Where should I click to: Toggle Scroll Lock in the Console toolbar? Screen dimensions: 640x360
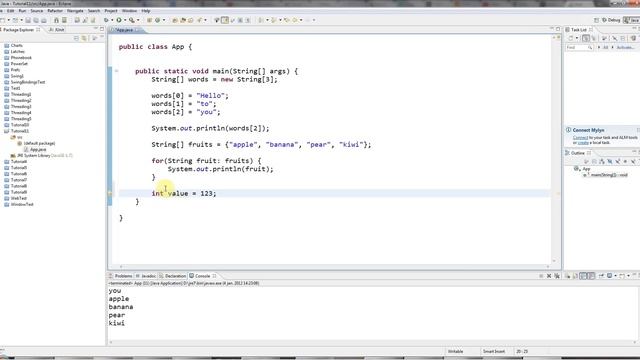[x=576, y=276]
